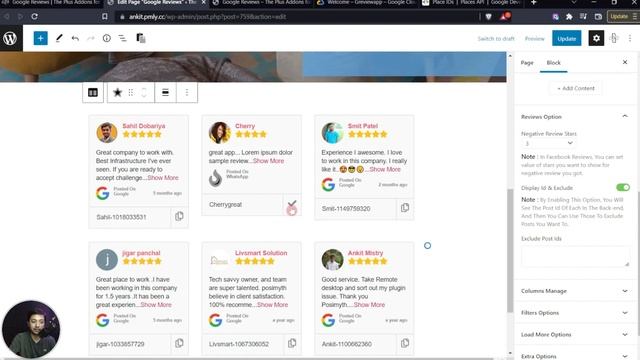Redo the last change
Viewport: 640px width, 360px height.
tap(91, 38)
